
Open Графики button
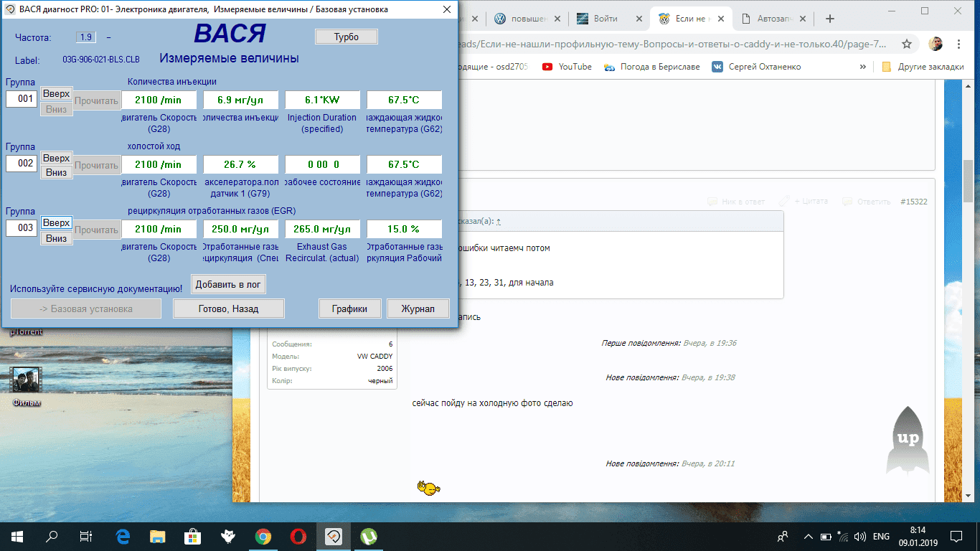(x=350, y=309)
